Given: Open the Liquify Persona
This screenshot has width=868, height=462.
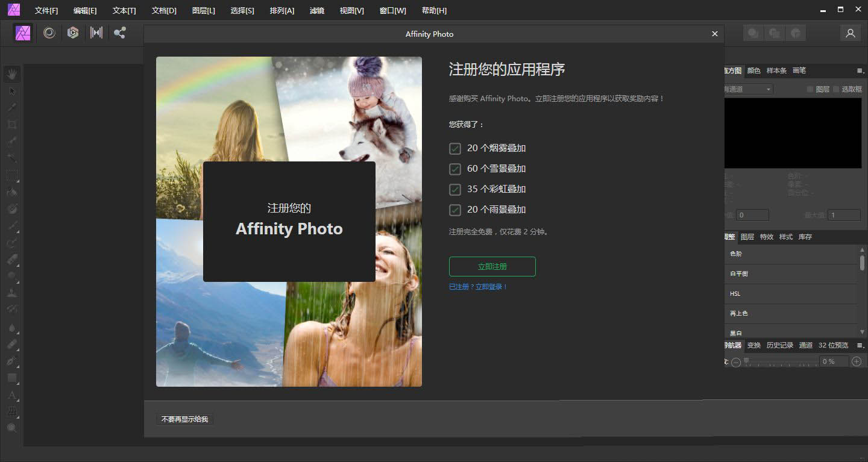Looking at the screenshot, I should click(49, 33).
